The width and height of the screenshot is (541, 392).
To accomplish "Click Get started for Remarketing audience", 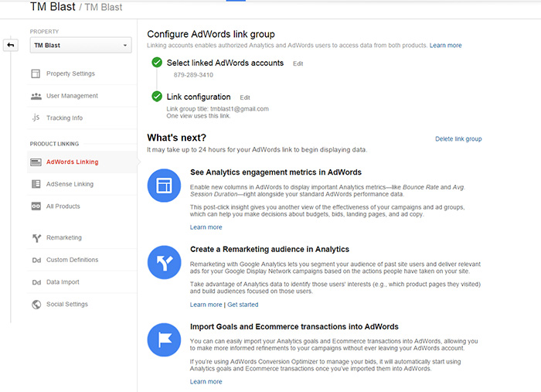I will pyautogui.click(x=243, y=305).
